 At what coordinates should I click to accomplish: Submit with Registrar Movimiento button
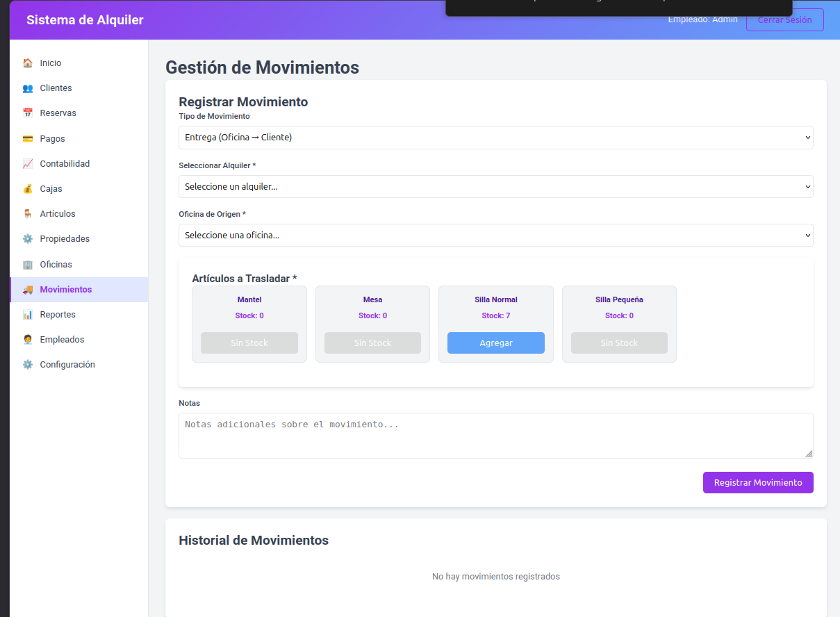758,482
